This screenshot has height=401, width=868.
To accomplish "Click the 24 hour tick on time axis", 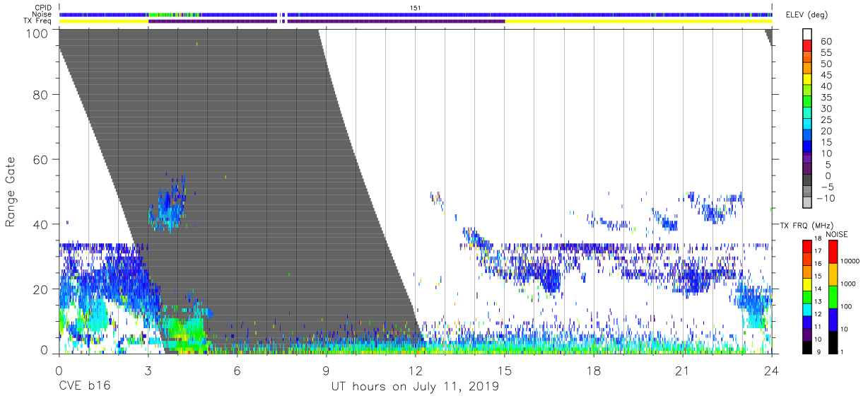I will click(772, 371).
